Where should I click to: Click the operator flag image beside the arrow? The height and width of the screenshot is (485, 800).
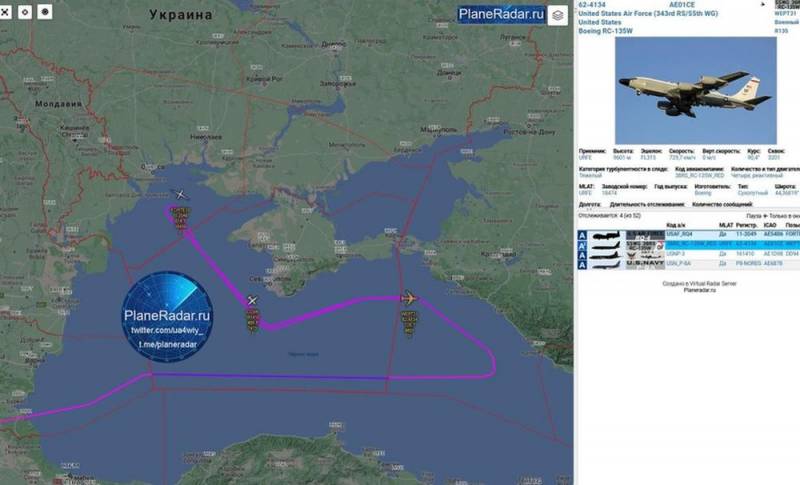pos(787,4)
